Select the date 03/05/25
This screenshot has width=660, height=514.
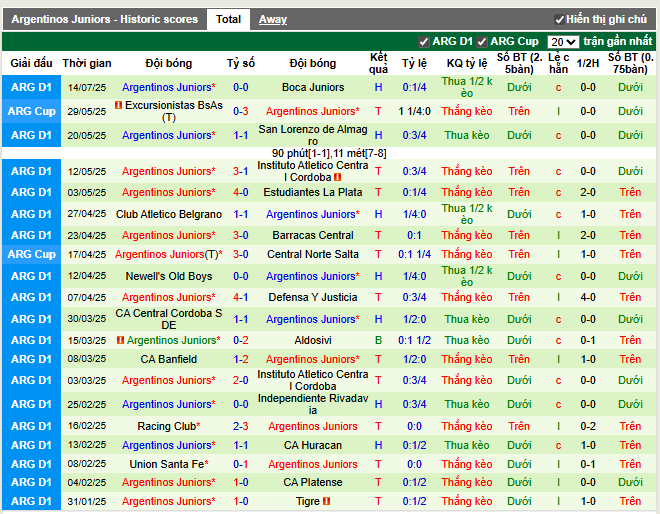(x=87, y=192)
